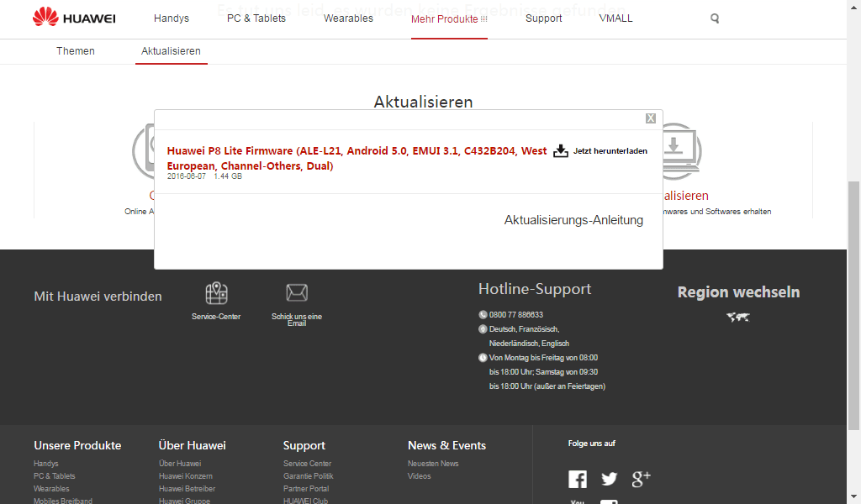Viewport: 861px width, 504px height.
Task: Click the Unsere Produkte footer heading
Action: click(x=77, y=445)
